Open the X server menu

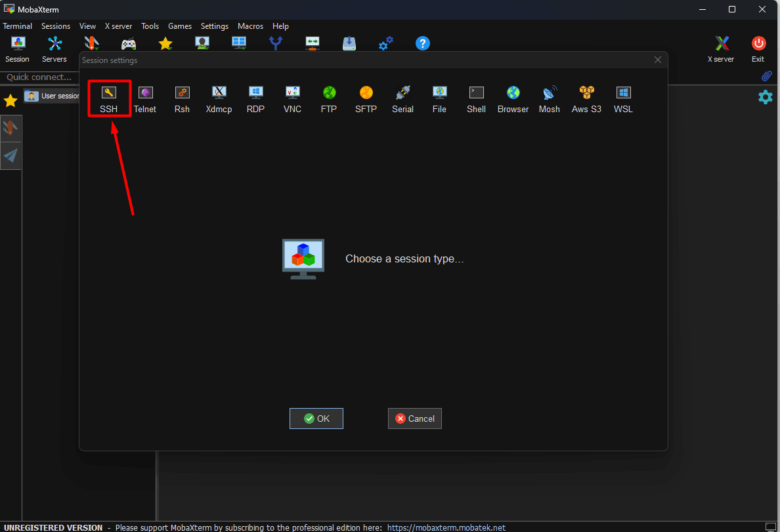click(x=118, y=26)
